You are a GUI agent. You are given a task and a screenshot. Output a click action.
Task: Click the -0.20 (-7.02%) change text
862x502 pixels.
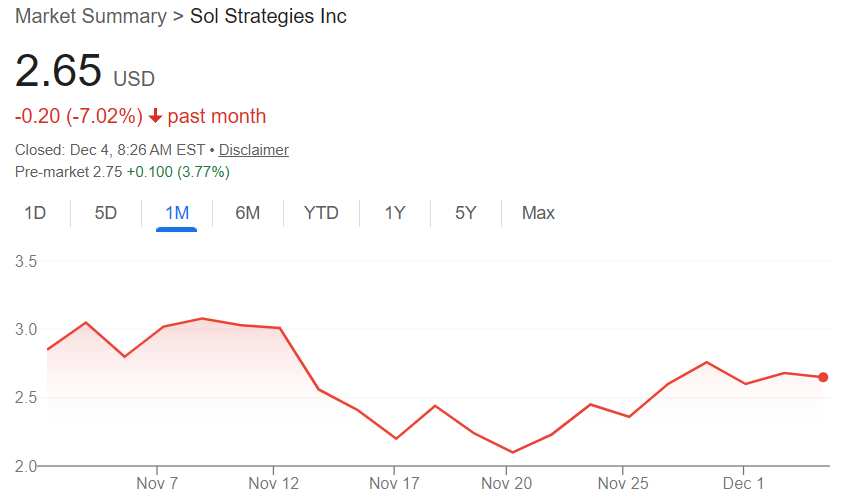pos(79,117)
